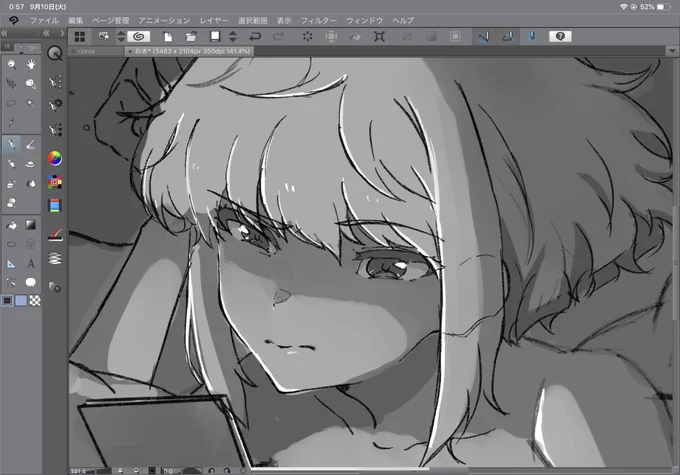Open the 選択範囲 menu
The height and width of the screenshot is (475, 680).
253,20
